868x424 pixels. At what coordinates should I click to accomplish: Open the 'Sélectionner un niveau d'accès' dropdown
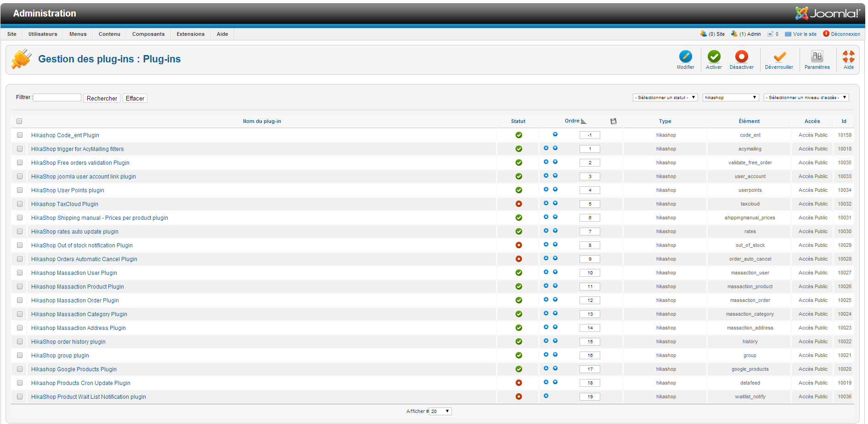[x=806, y=97]
